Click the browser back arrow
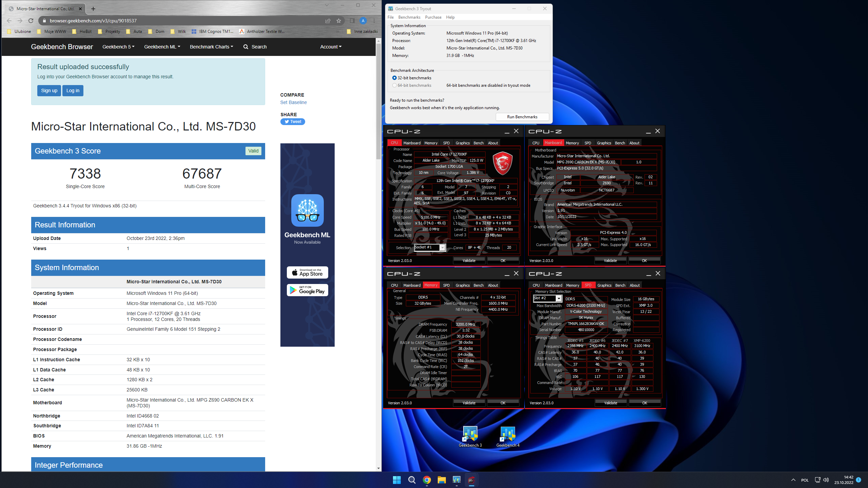This screenshot has width=868, height=488. pyautogui.click(x=9, y=21)
